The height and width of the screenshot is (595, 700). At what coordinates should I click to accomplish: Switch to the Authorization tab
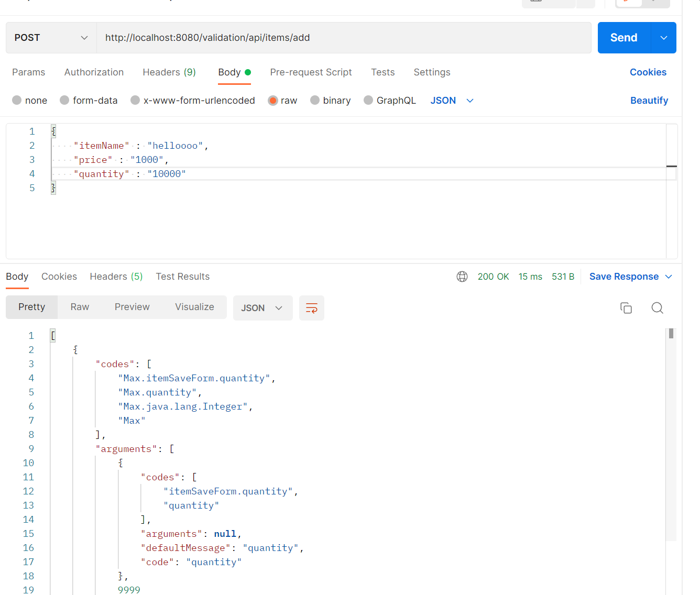pos(94,72)
